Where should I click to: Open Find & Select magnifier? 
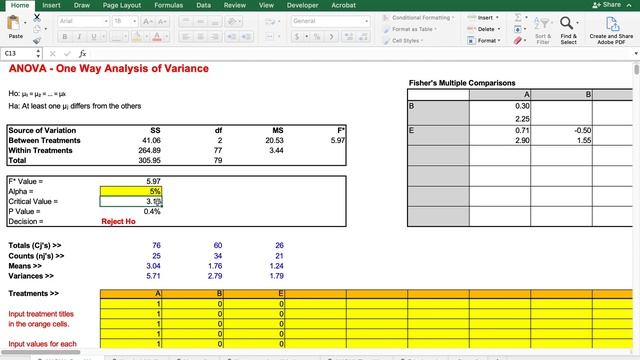point(568,31)
